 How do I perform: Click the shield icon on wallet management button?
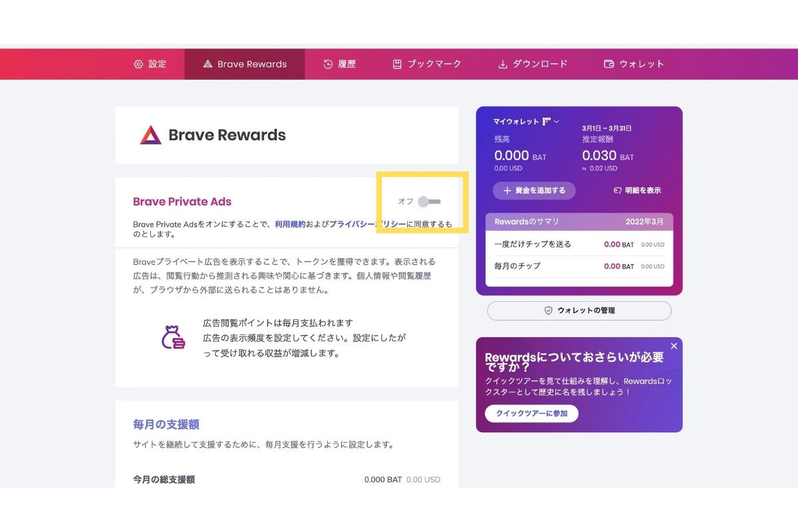coord(549,311)
